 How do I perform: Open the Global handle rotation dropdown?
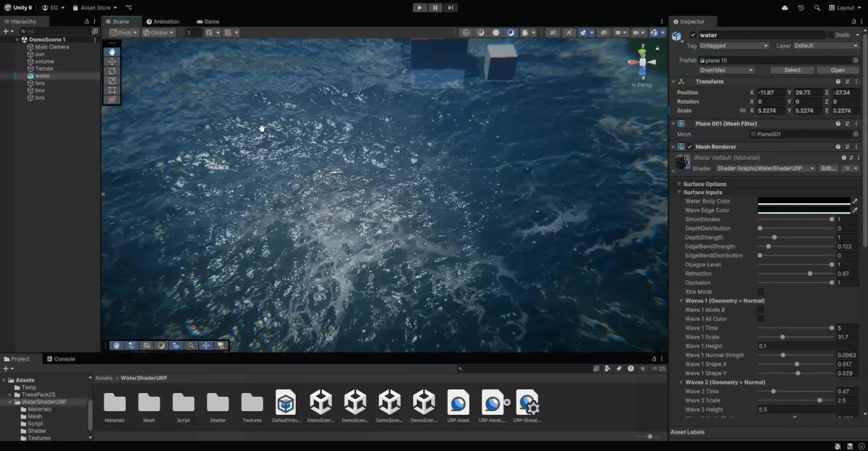click(158, 33)
